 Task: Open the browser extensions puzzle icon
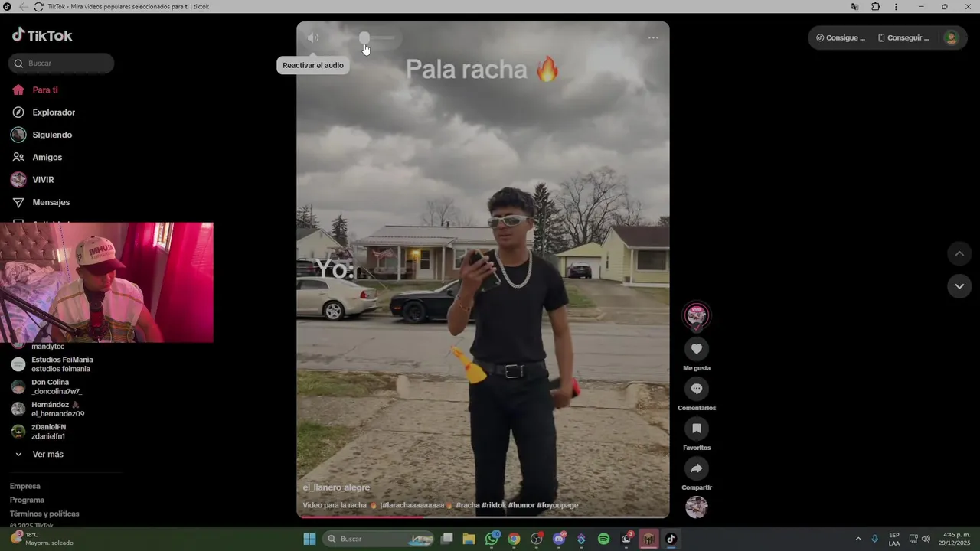click(875, 7)
